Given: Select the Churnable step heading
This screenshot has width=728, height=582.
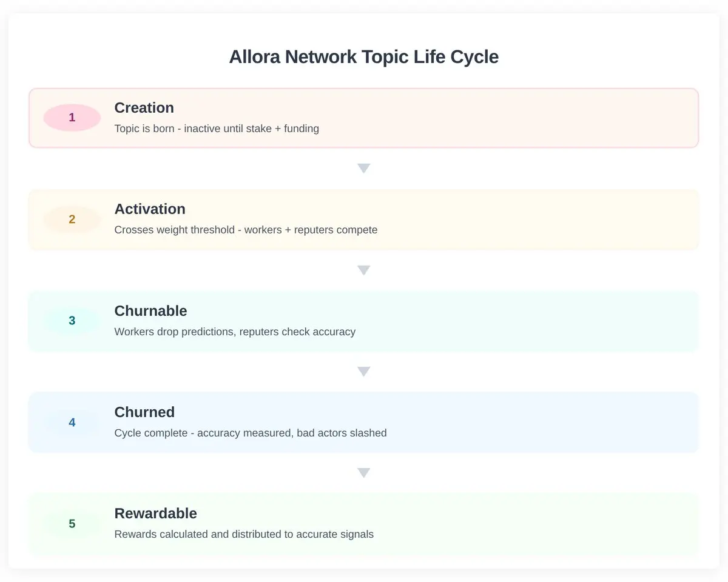Looking at the screenshot, I should (x=150, y=311).
